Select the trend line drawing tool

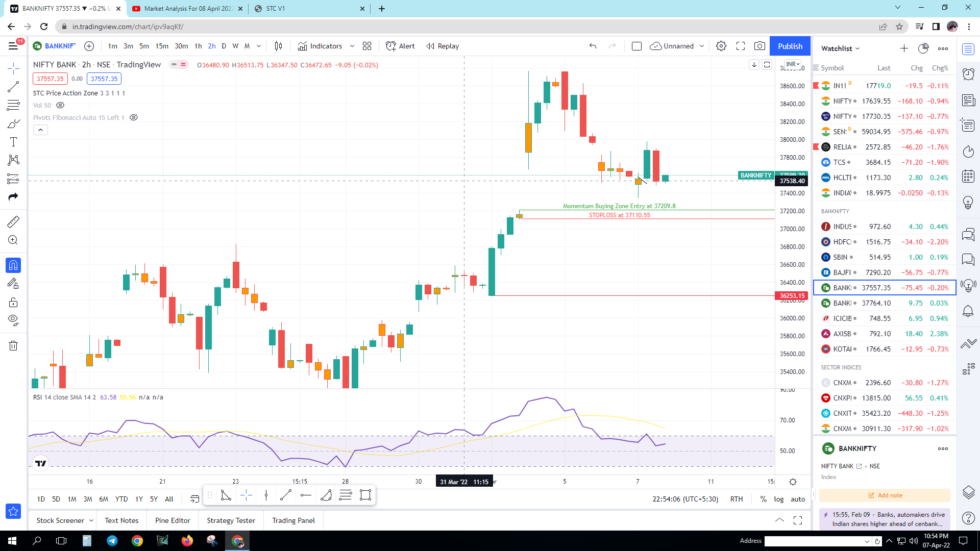pyautogui.click(x=14, y=87)
